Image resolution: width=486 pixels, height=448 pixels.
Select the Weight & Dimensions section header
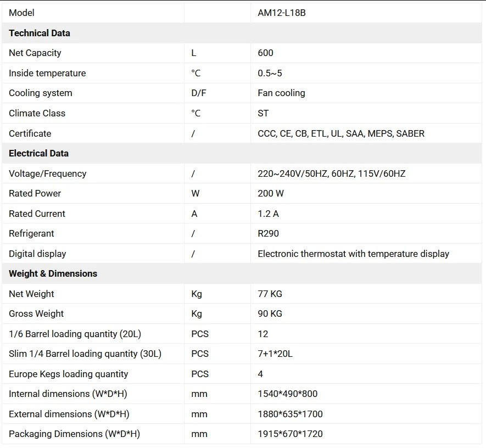(x=53, y=273)
